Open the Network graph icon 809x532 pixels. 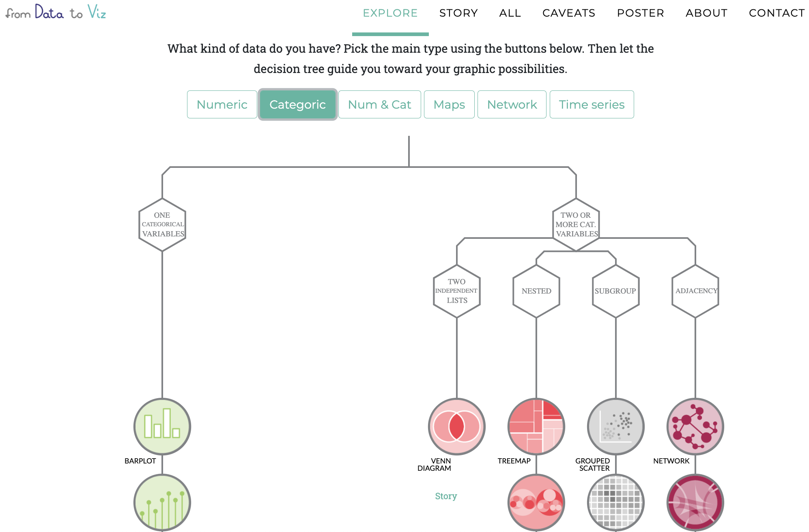(x=695, y=427)
